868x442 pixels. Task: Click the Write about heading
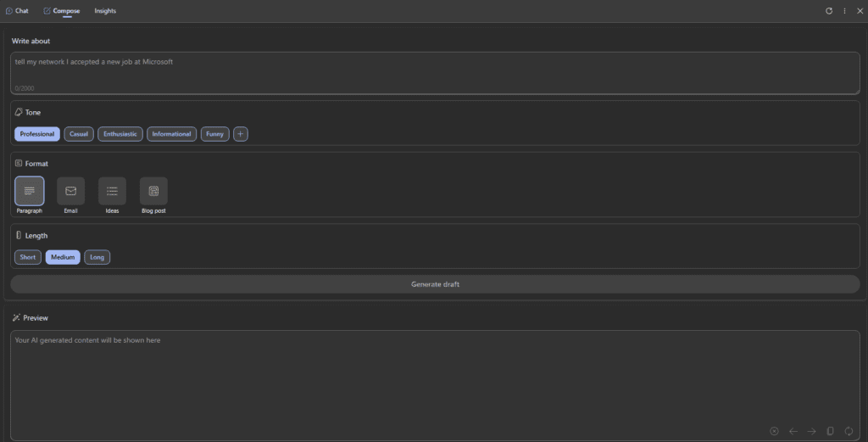point(31,41)
